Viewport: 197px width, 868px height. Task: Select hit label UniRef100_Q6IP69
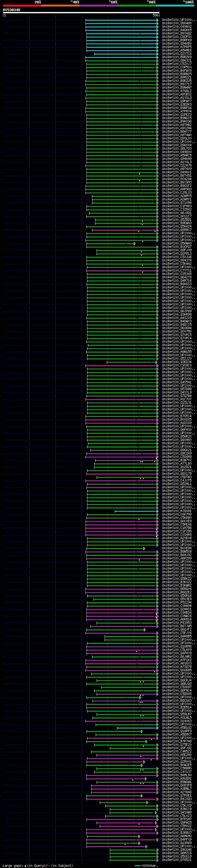click(x=177, y=311)
